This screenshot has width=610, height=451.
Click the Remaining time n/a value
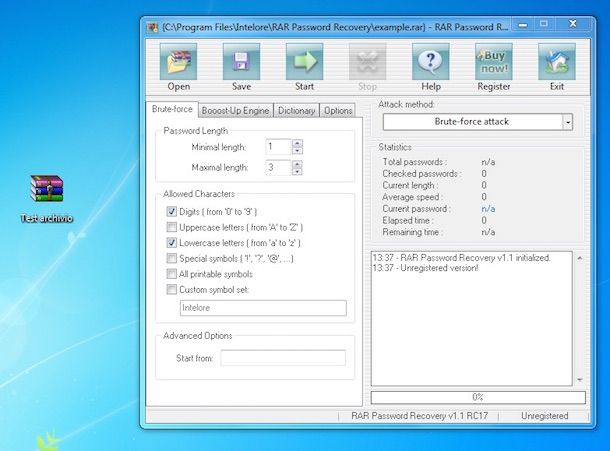point(488,232)
